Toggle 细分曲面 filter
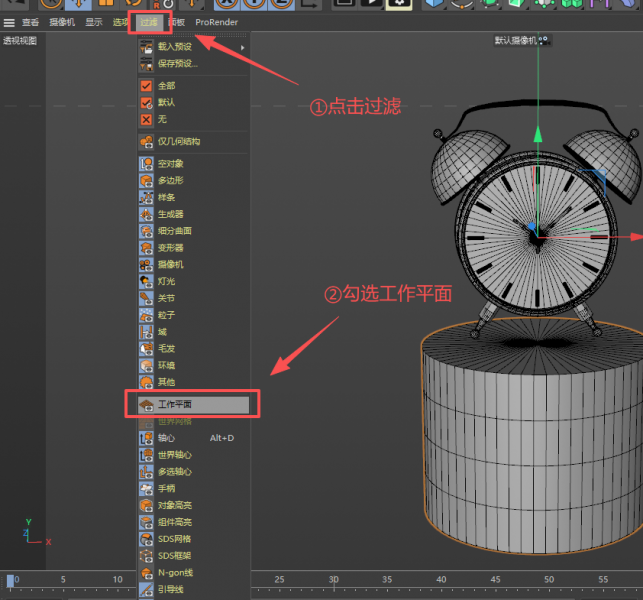 [x=193, y=231]
